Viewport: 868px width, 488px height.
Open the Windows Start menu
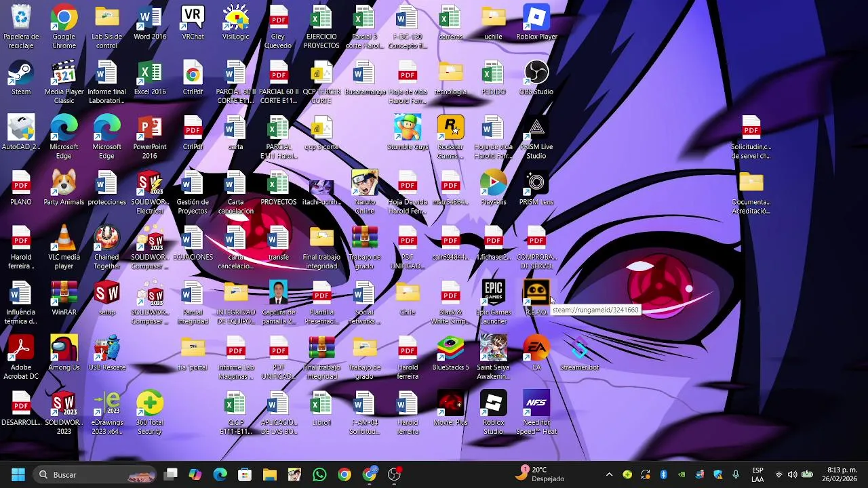18,474
